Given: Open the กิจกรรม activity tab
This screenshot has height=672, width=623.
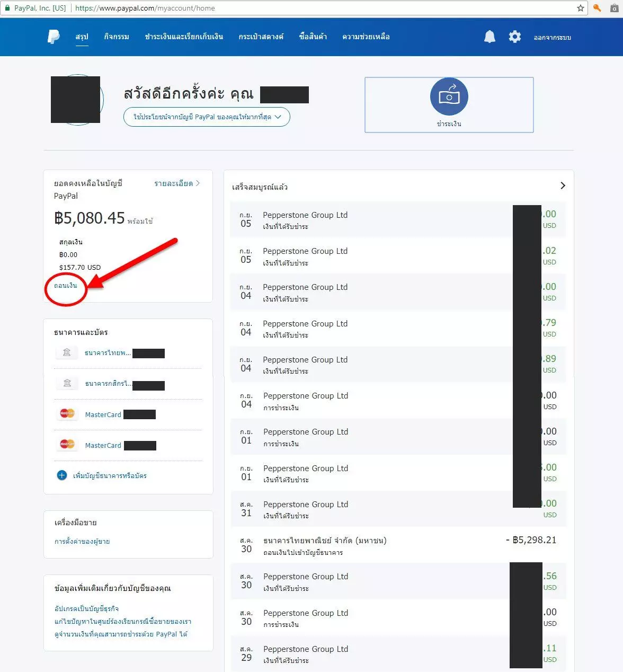Looking at the screenshot, I should pos(117,37).
